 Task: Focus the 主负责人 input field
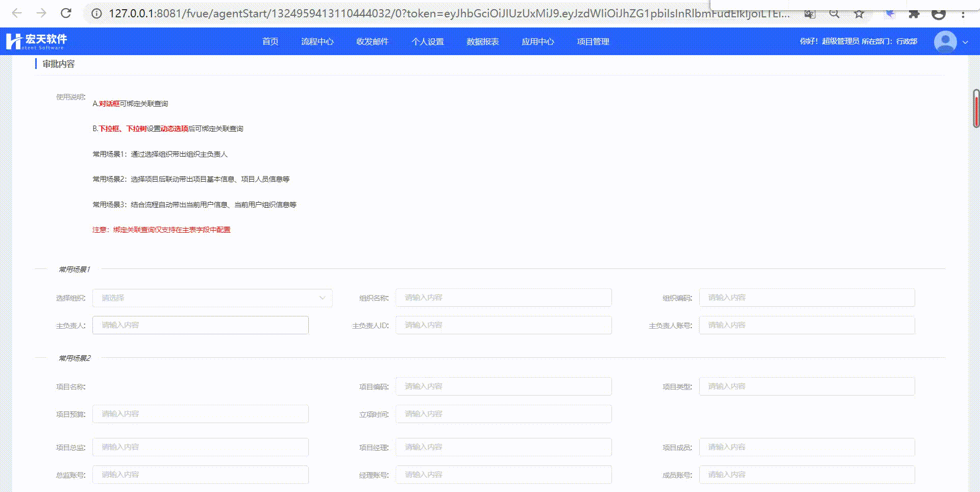click(200, 325)
